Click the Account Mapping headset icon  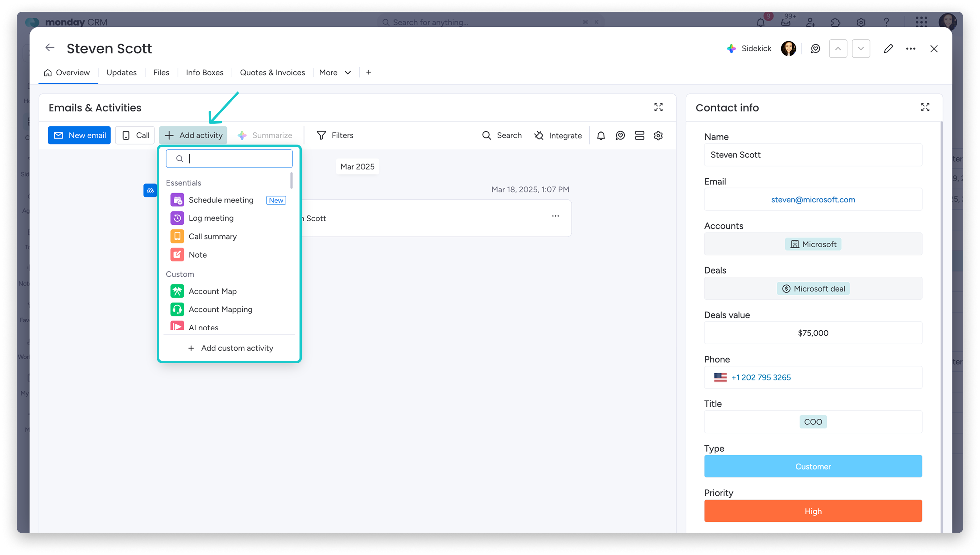pos(177,309)
